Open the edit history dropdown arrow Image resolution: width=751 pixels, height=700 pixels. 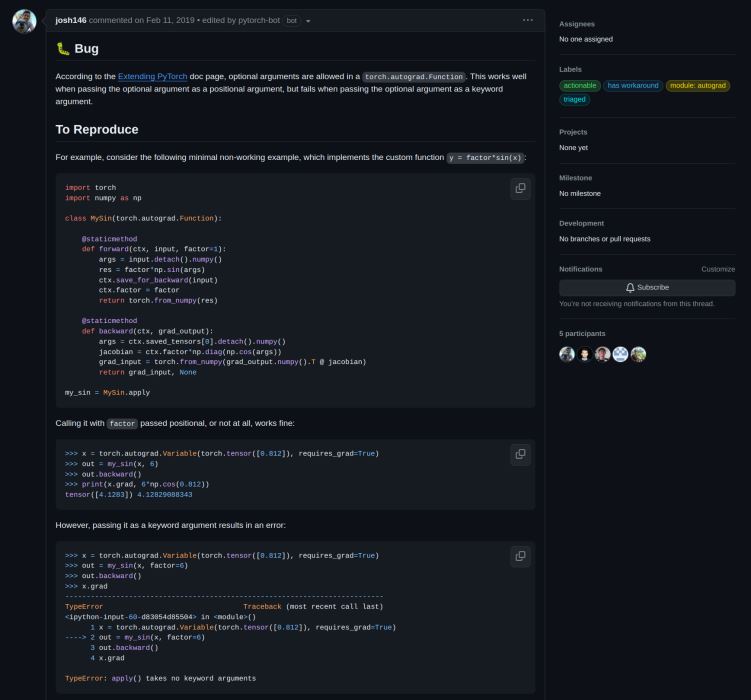click(x=308, y=21)
